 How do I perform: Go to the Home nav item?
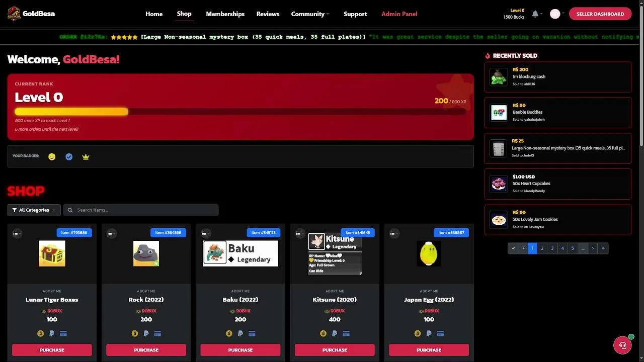click(154, 14)
